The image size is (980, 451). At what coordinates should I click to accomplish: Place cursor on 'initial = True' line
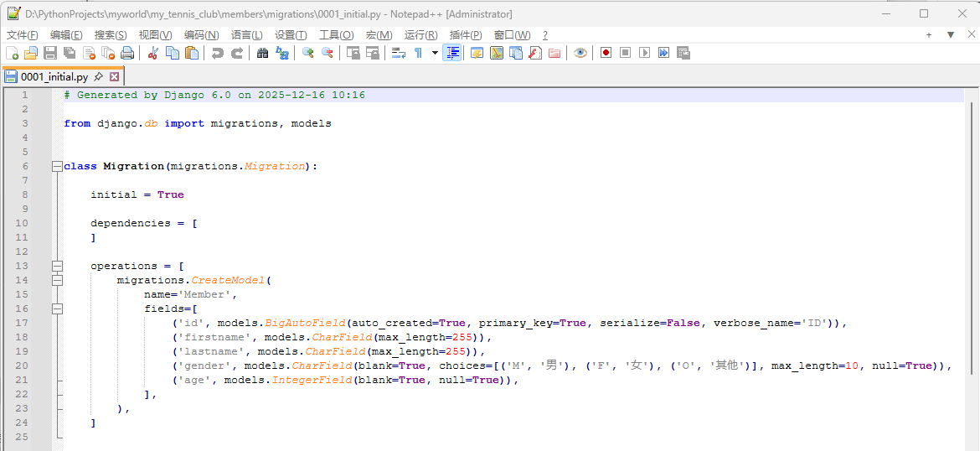point(137,194)
